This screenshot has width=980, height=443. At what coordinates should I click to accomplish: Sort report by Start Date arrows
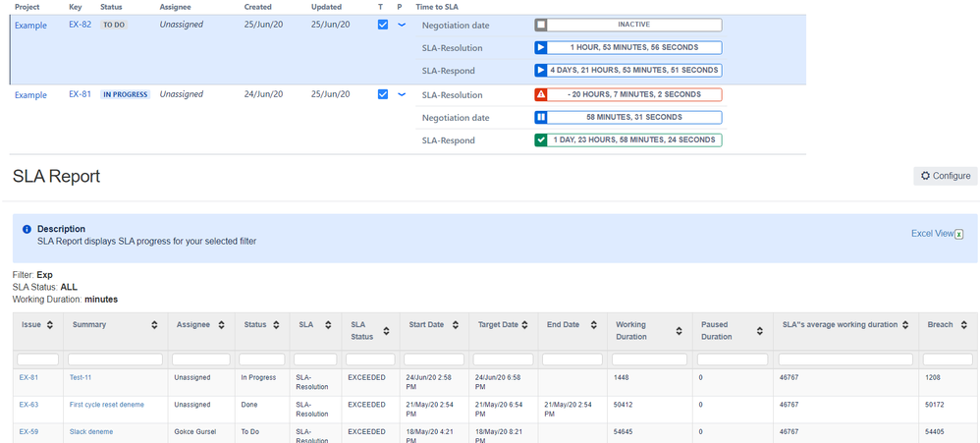coord(456,325)
